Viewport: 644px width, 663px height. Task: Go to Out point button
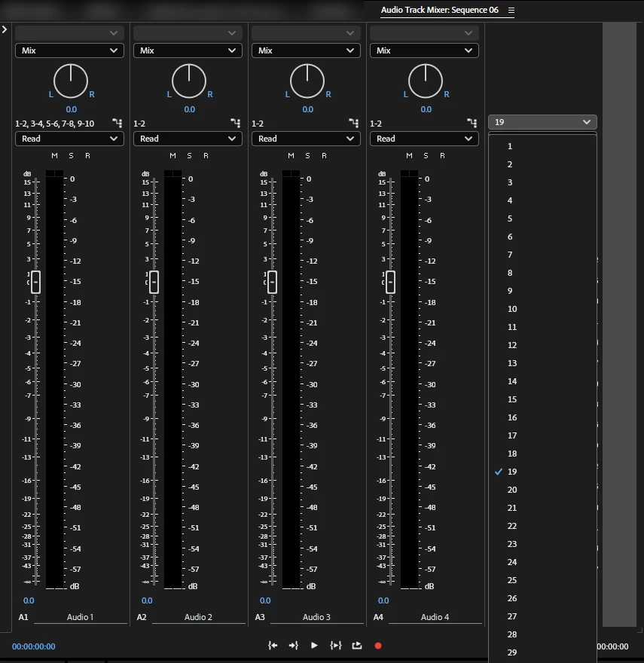pyautogui.click(x=294, y=645)
